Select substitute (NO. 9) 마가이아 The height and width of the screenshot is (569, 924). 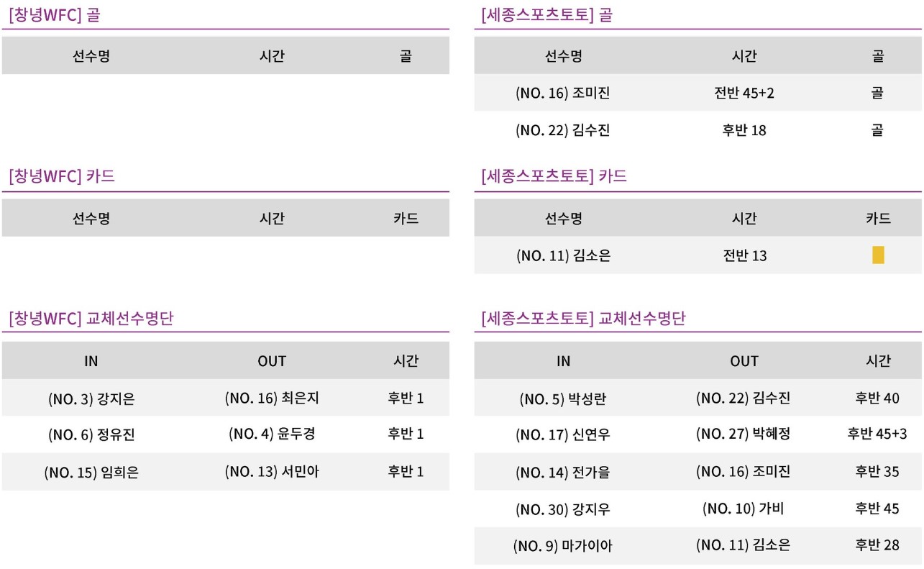(x=563, y=546)
